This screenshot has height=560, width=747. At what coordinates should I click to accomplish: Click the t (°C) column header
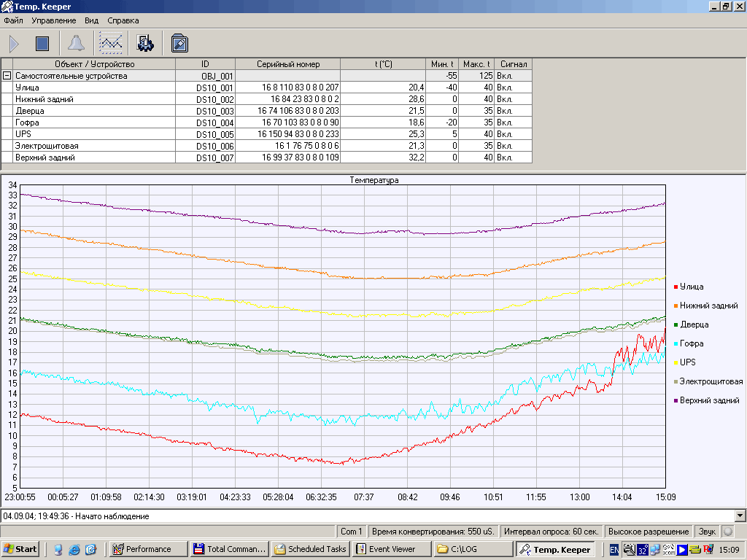(383, 64)
